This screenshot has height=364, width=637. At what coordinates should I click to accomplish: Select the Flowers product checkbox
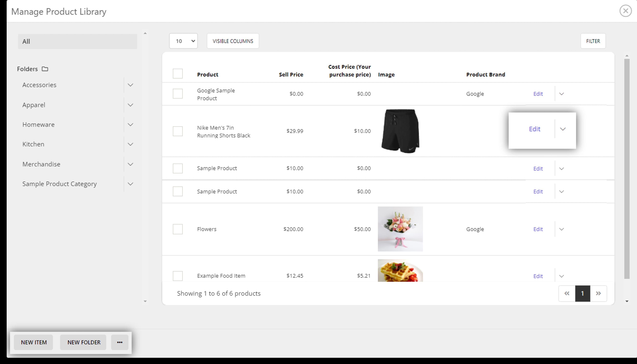pos(178,229)
